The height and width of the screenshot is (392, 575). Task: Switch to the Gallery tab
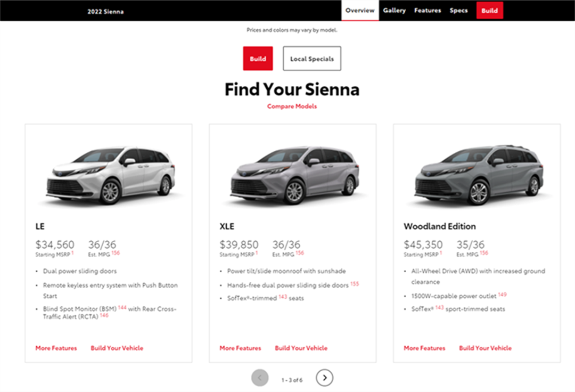point(394,11)
